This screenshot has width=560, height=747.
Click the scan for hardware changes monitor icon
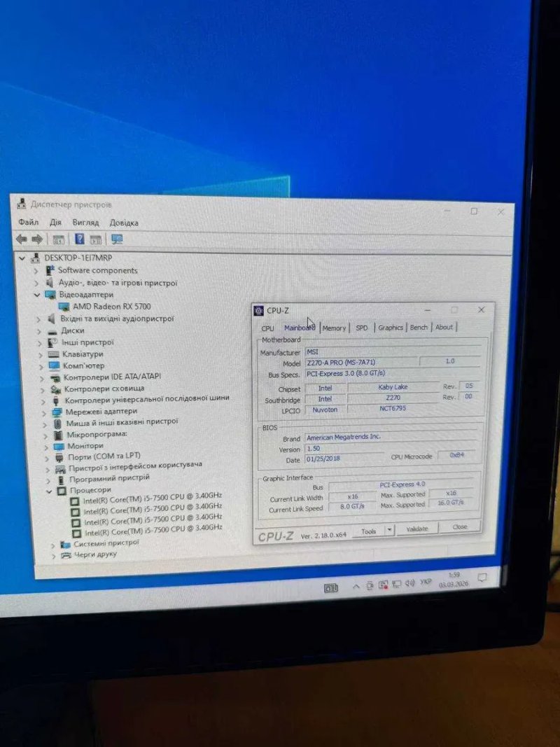117,239
